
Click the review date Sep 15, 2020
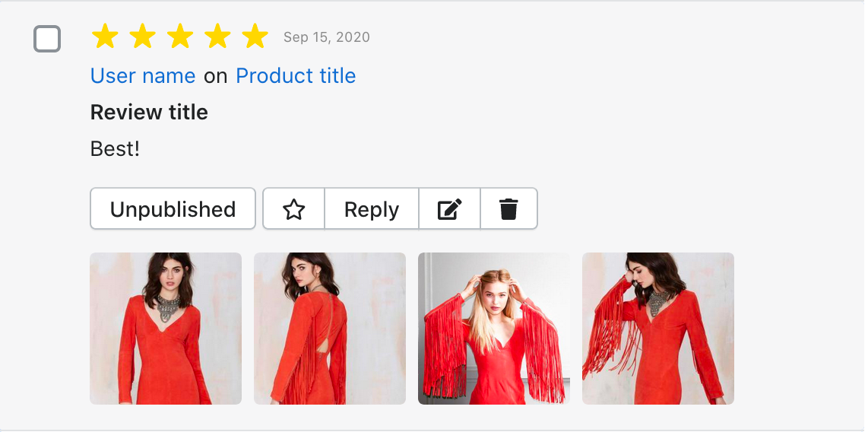[x=327, y=37]
